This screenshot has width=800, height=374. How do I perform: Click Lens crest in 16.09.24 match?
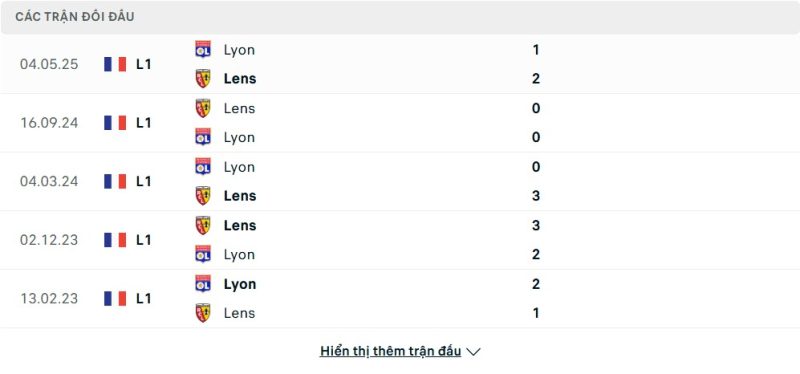[203, 108]
